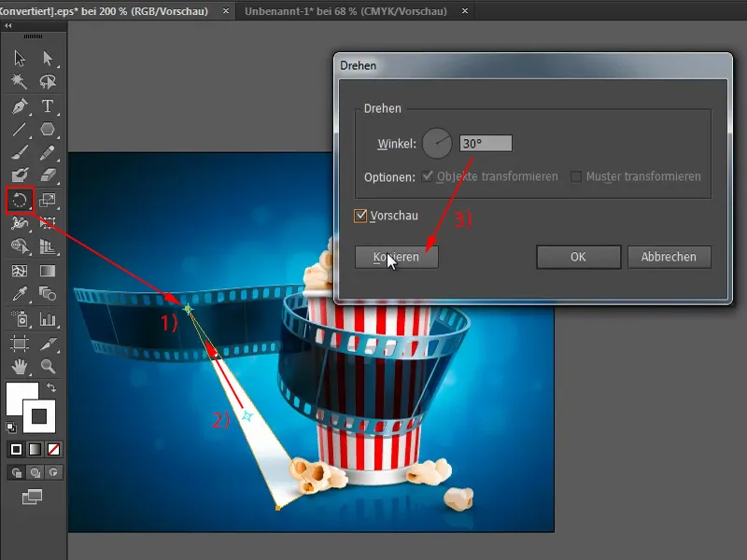Enable Draw Normal mode
747x560 pixels.
17,472
